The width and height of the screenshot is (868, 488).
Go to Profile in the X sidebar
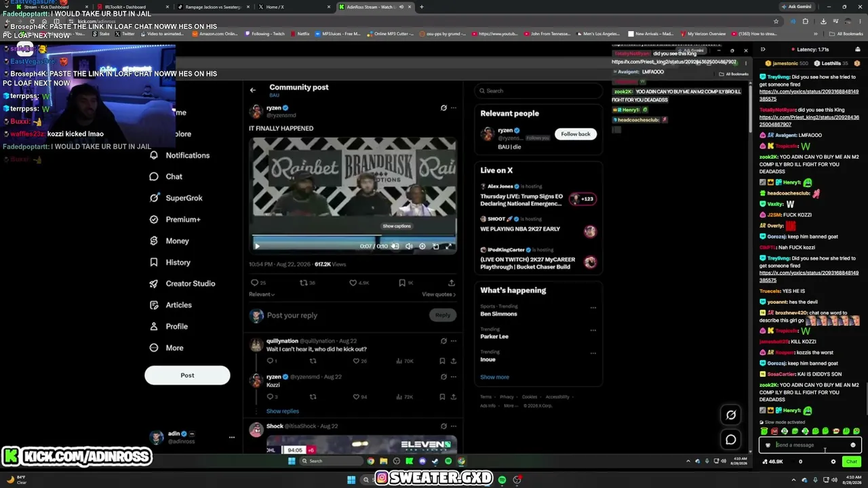pyautogui.click(x=168, y=326)
